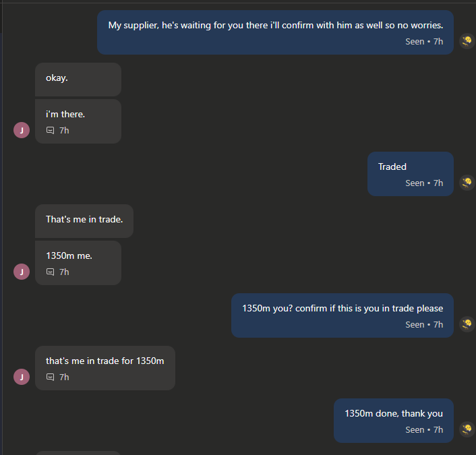Screen dimensions: 476x455
Task: Click "1350m you? confirm if this is you" message
Action: coord(343,309)
